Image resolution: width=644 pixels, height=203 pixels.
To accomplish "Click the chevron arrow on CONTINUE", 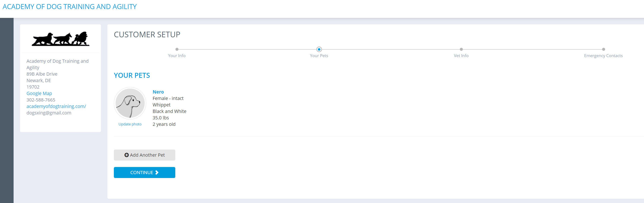I will [157, 172].
